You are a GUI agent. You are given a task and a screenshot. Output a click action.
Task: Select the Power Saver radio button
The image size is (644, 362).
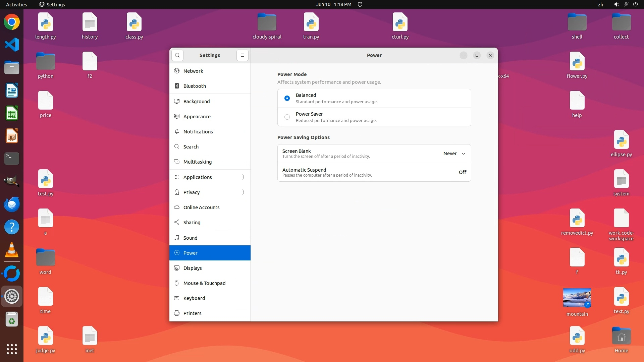287,117
